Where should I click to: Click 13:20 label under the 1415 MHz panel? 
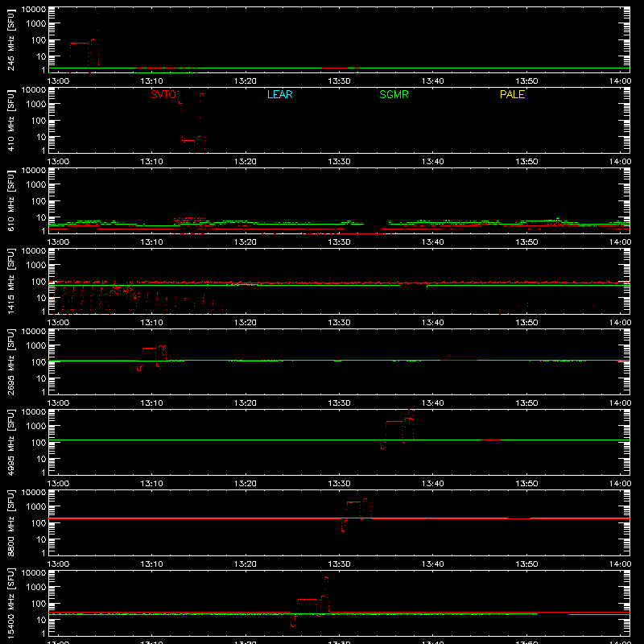click(x=246, y=323)
